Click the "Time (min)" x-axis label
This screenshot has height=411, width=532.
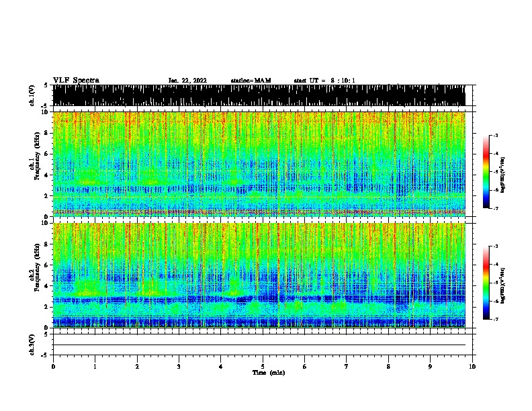point(269,373)
